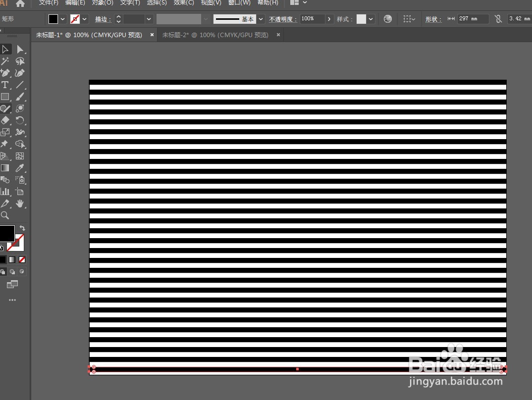Select the Curvature tool
Image resolution: width=532 pixels, height=400 pixels.
pyautogui.click(x=20, y=73)
